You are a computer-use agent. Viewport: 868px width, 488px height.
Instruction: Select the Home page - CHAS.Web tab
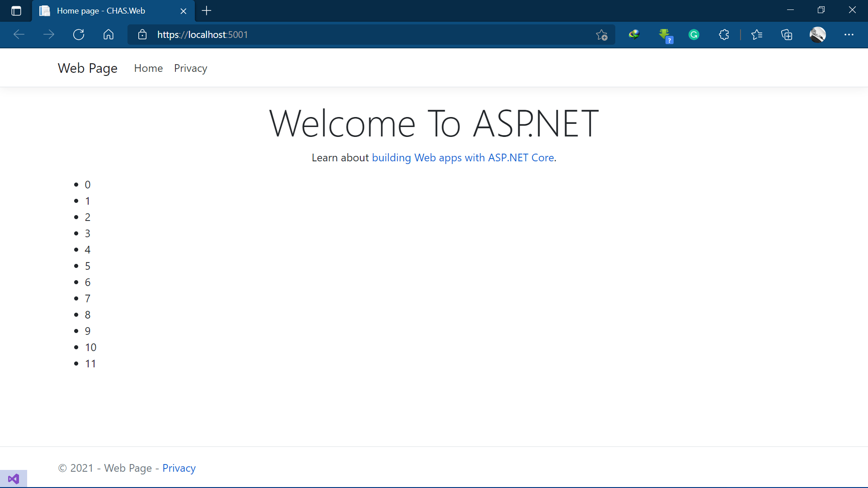[101, 11]
